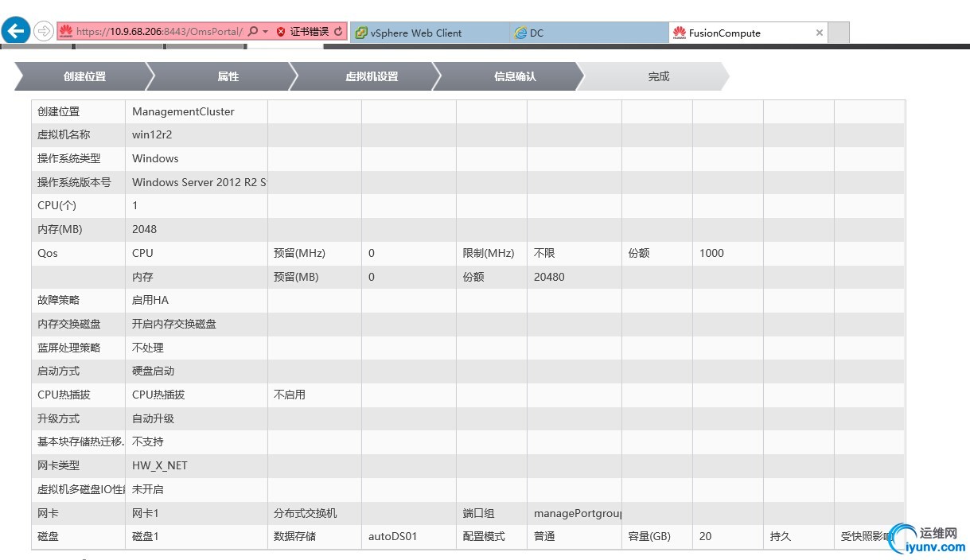Image resolution: width=970 pixels, height=560 pixels.
Task: Go to the 创建位置 wizard step
Action: (x=84, y=76)
